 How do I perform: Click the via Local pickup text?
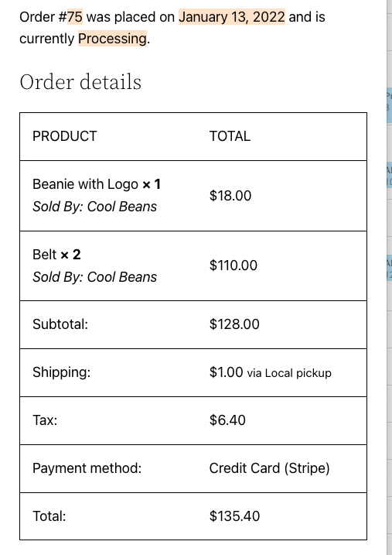pos(289,373)
